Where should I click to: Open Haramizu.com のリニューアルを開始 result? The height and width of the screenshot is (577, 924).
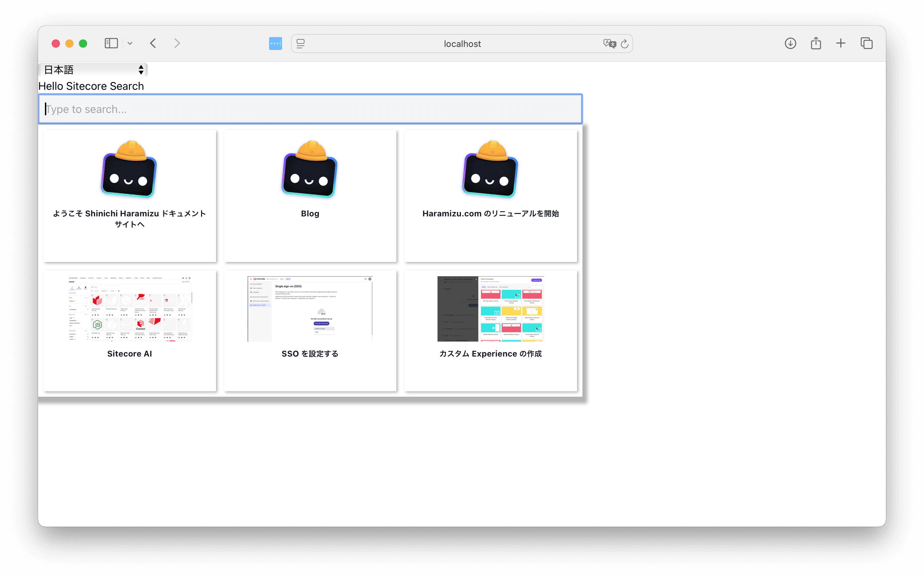(490, 196)
